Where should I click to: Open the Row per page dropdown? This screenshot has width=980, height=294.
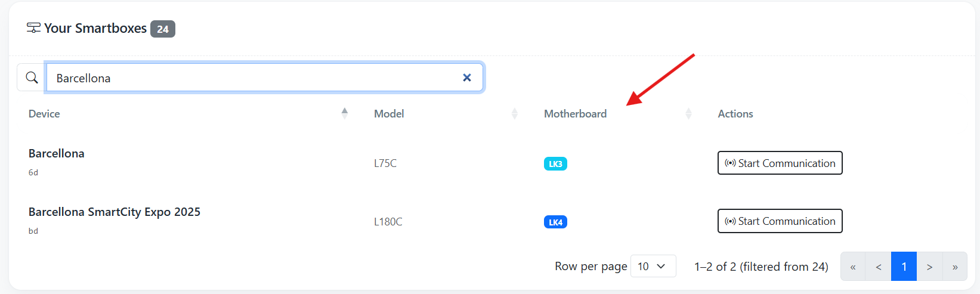tap(653, 266)
